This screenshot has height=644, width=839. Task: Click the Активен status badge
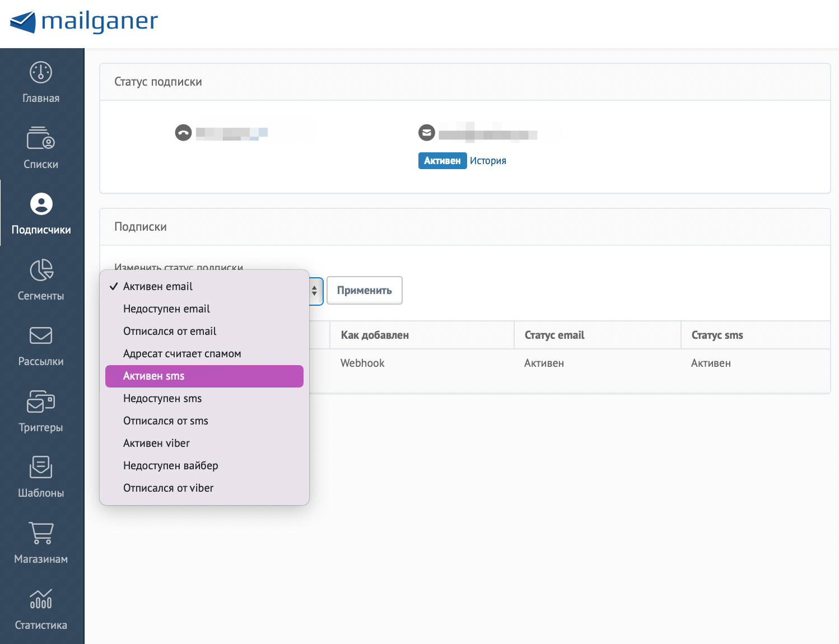[442, 161]
